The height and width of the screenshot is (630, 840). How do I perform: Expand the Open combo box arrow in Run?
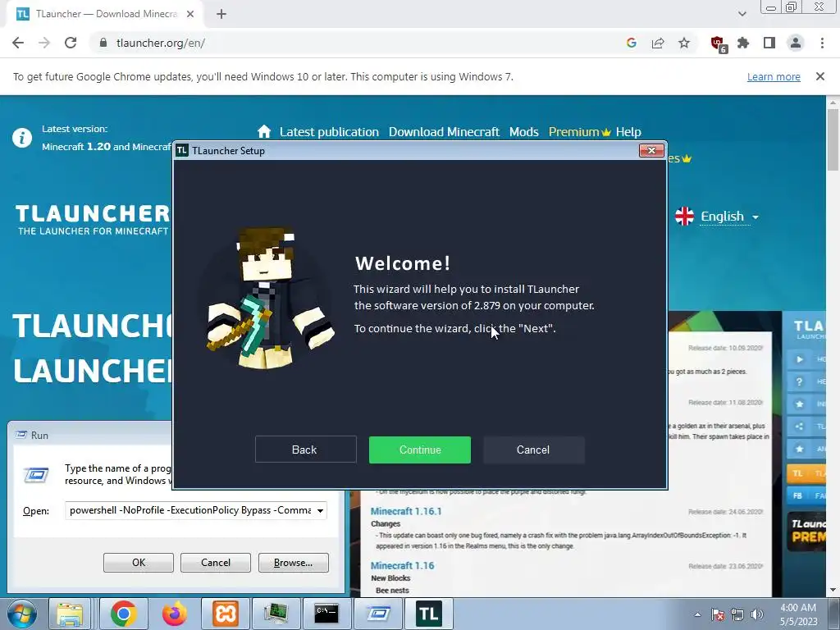click(320, 510)
